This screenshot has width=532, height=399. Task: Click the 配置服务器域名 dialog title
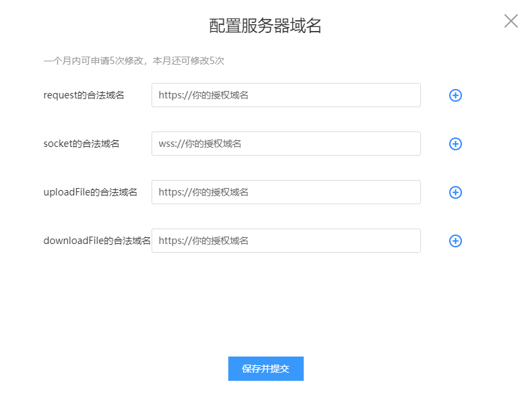click(x=265, y=26)
